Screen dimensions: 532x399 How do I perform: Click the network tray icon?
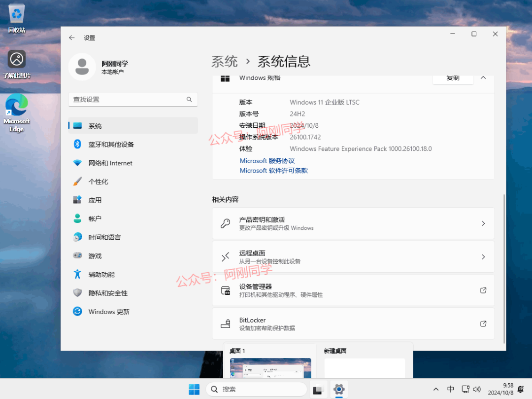(465, 389)
